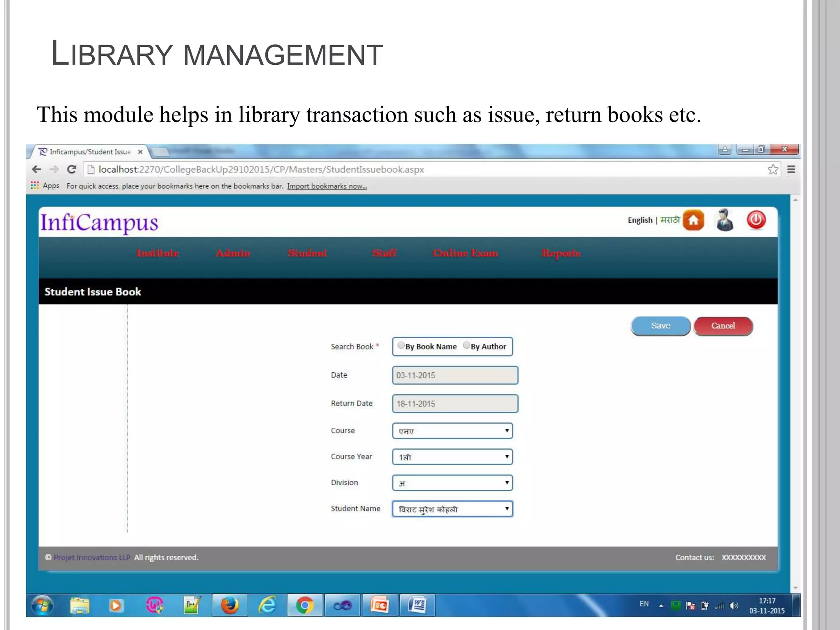840x630 pixels.
Task: Open the Online Exam menu
Action: coord(466,253)
